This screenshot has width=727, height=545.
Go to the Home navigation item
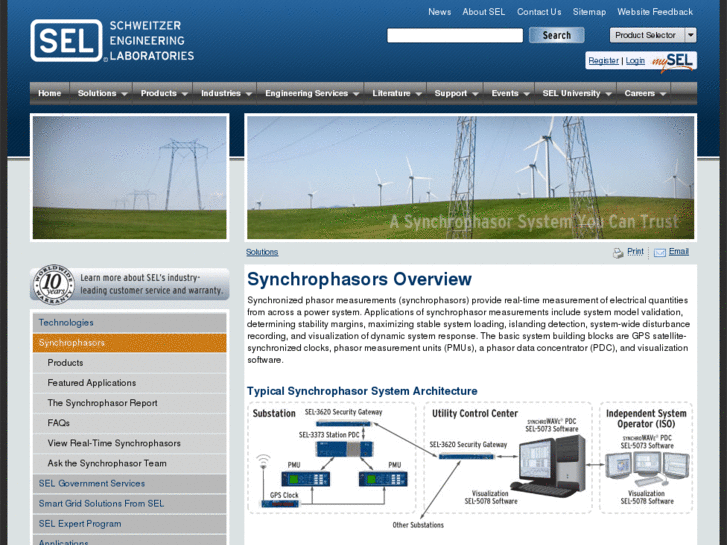point(50,93)
